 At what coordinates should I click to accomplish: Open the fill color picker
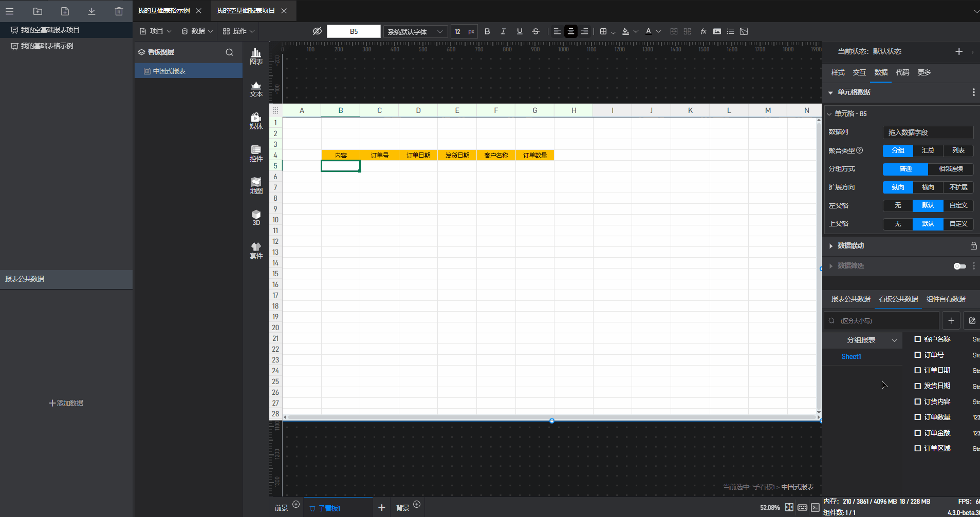625,31
